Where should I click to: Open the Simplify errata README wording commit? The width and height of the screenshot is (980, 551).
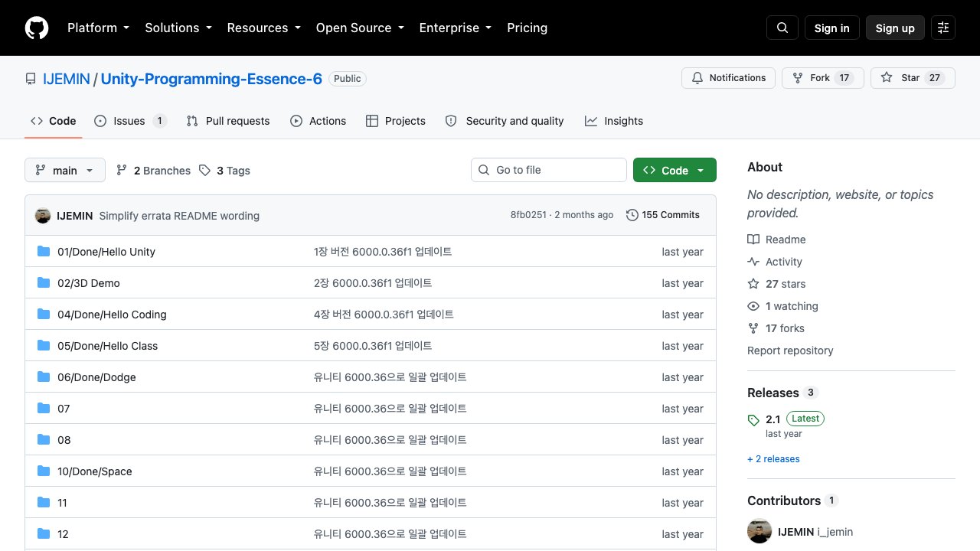(179, 216)
